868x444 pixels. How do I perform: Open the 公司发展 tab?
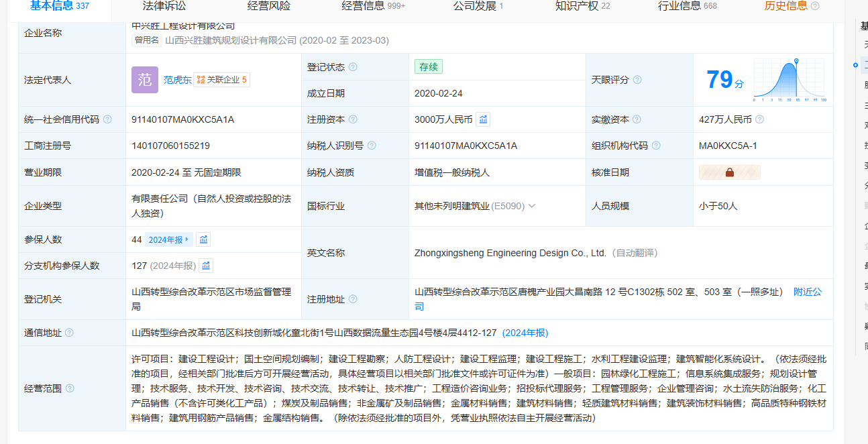tap(478, 6)
